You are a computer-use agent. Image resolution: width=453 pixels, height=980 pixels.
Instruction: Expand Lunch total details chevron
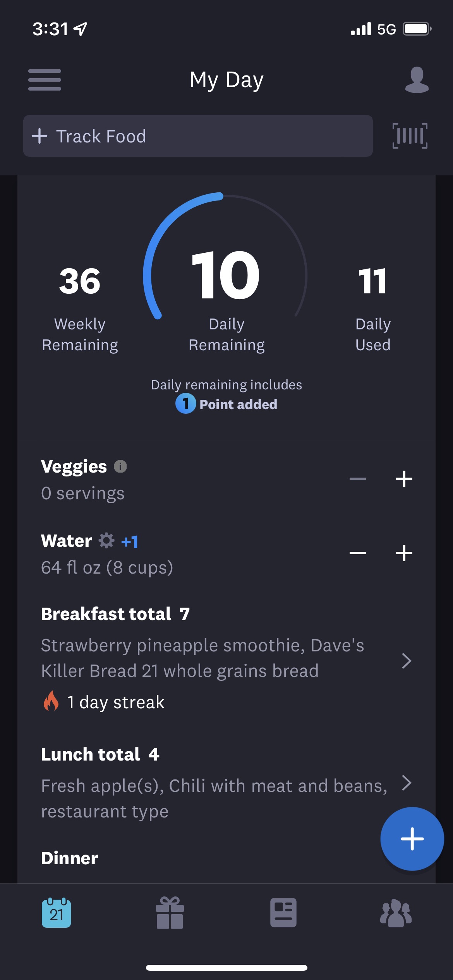tap(406, 783)
